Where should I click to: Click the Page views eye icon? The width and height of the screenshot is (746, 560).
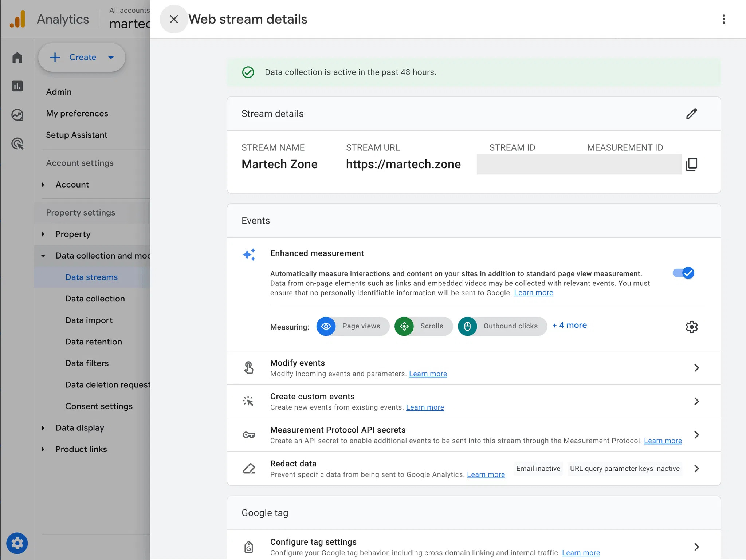[x=326, y=326]
